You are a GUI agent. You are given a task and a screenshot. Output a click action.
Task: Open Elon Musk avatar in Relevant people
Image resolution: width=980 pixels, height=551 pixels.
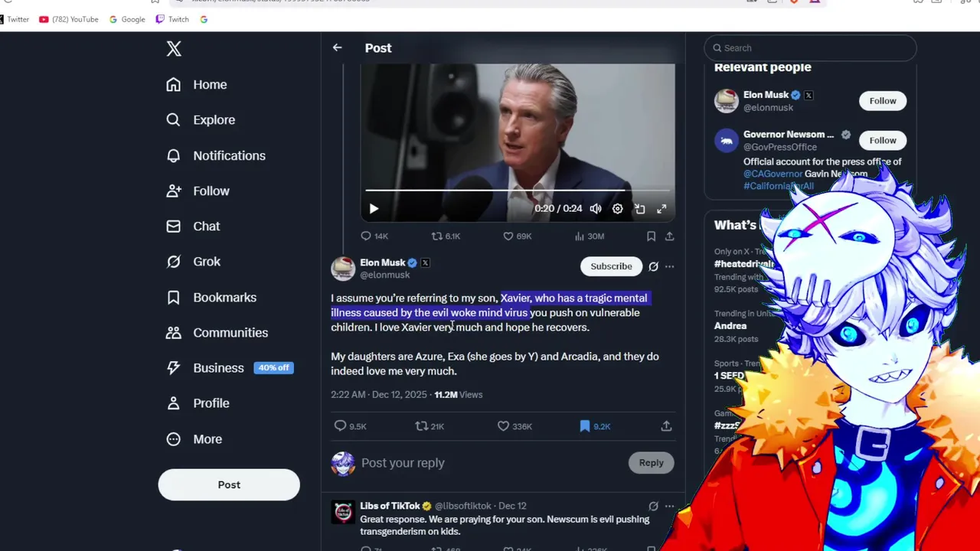(x=727, y=100)
